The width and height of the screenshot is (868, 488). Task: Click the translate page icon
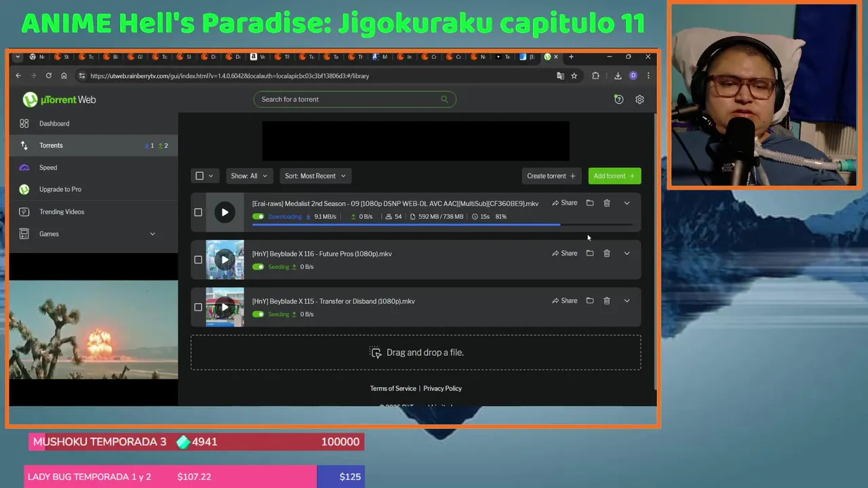point(560,76)
